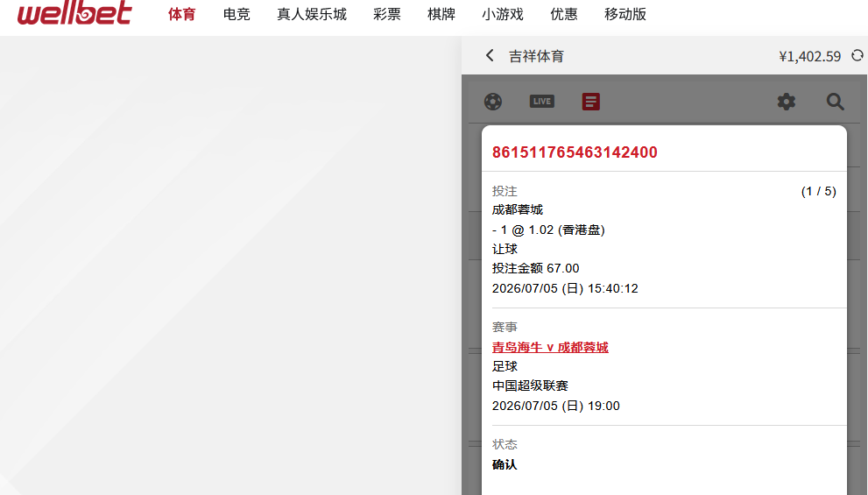Go back with the arrow beside 吉祥体育
868x495 pixels.
pos(490,55)
